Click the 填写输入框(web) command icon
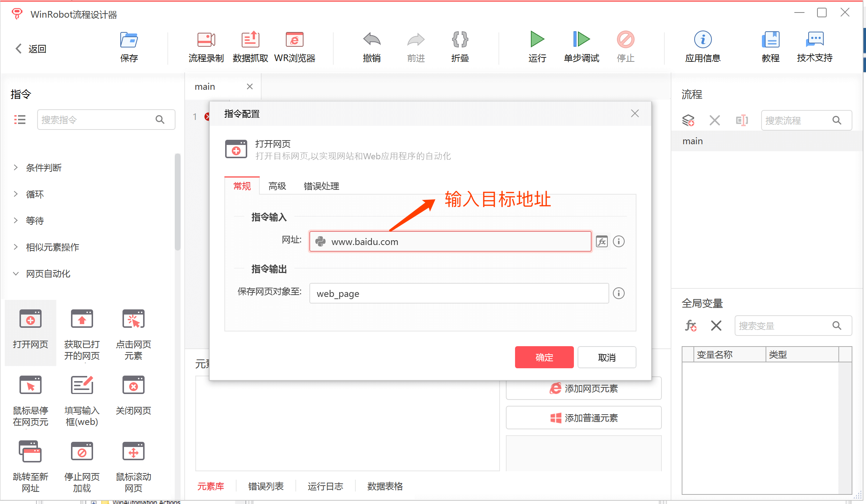 82,386
